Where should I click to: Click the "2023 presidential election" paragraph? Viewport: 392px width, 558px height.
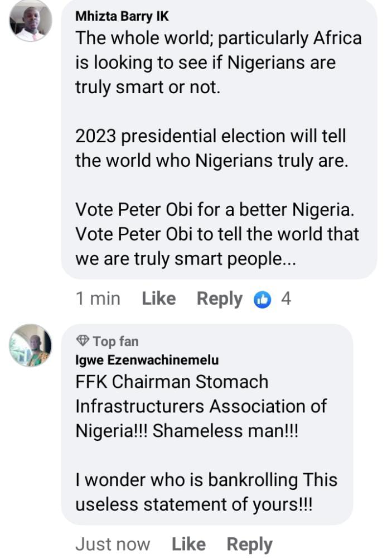tap(211, 148)
